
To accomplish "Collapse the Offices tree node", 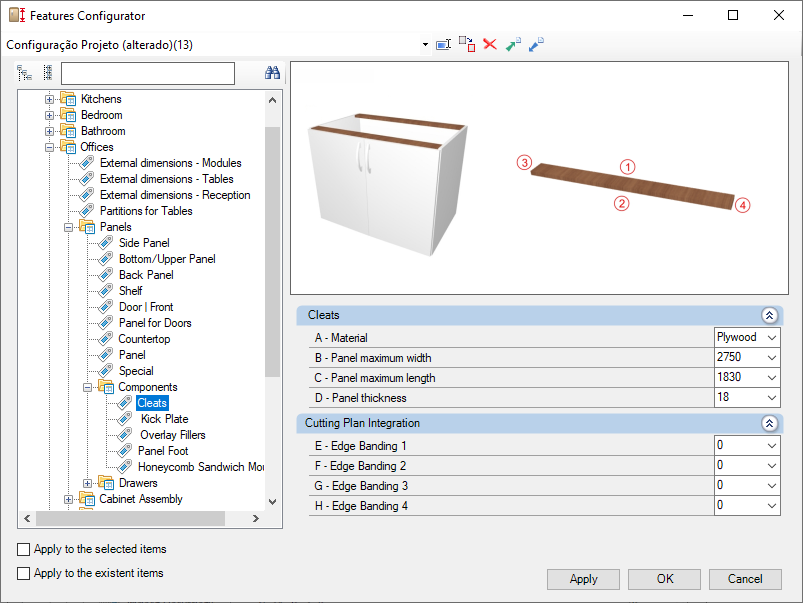I will (x=49, y=147).
